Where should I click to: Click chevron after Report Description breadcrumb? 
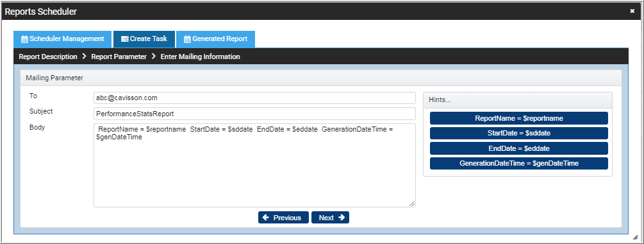pyautogui.click(x=84, y=57)
